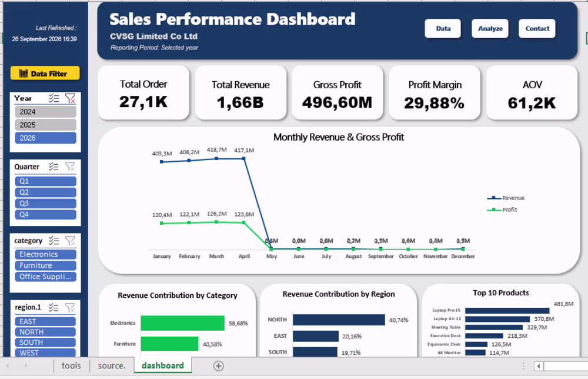Clear the region.1 slicer filter
588x379 pixels.
70,307
